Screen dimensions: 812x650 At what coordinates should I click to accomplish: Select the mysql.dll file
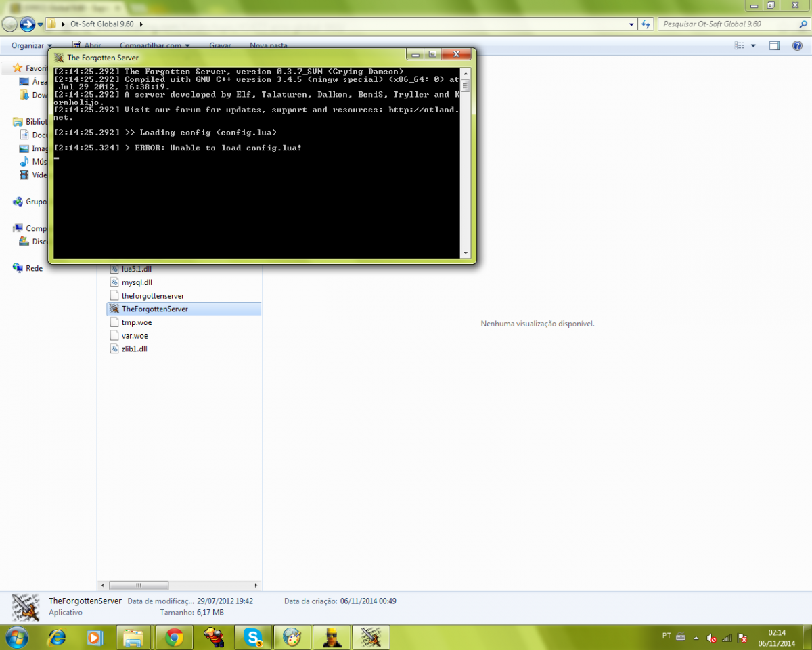tap(131, 282)
